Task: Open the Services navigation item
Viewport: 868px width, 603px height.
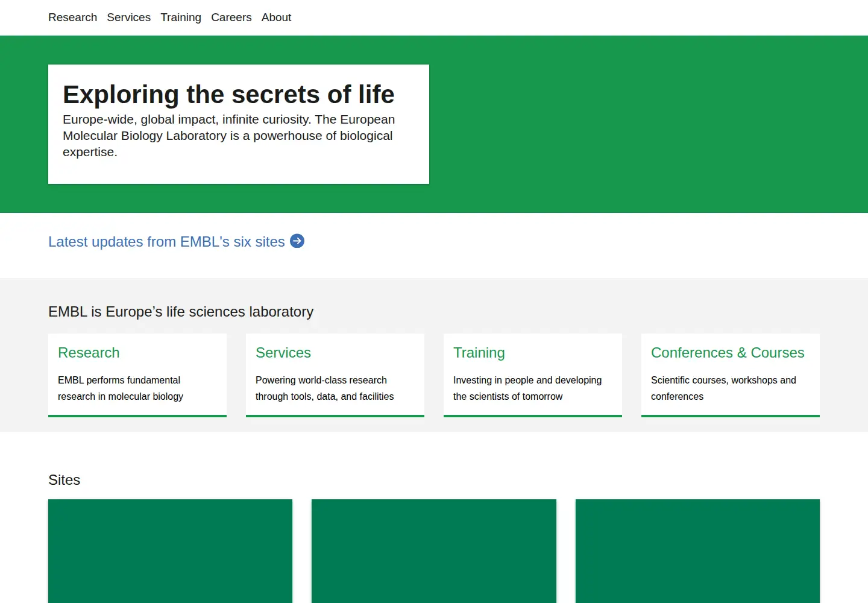Action: (128, 17)
